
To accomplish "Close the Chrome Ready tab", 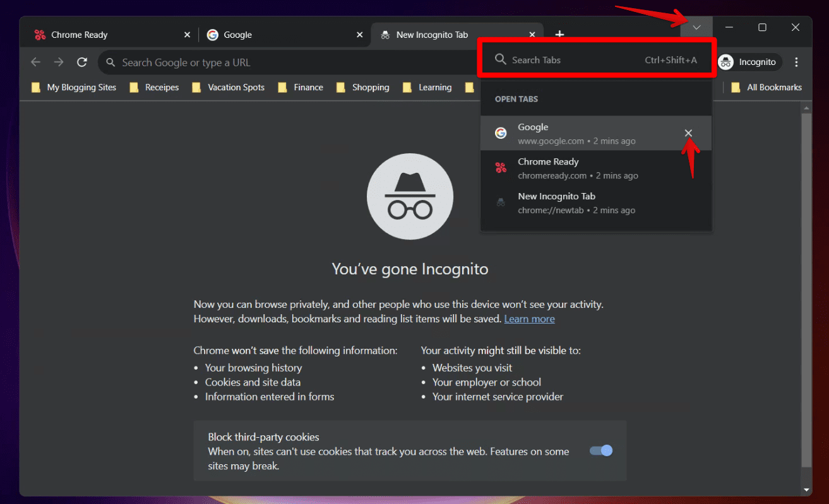I will tap(187, 35).
